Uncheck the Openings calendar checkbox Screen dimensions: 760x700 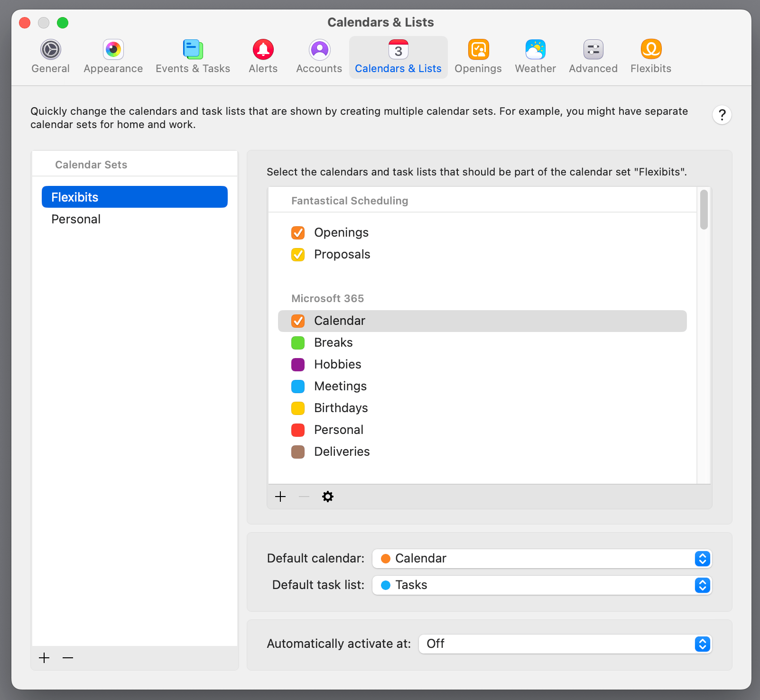tap(298, 233)
